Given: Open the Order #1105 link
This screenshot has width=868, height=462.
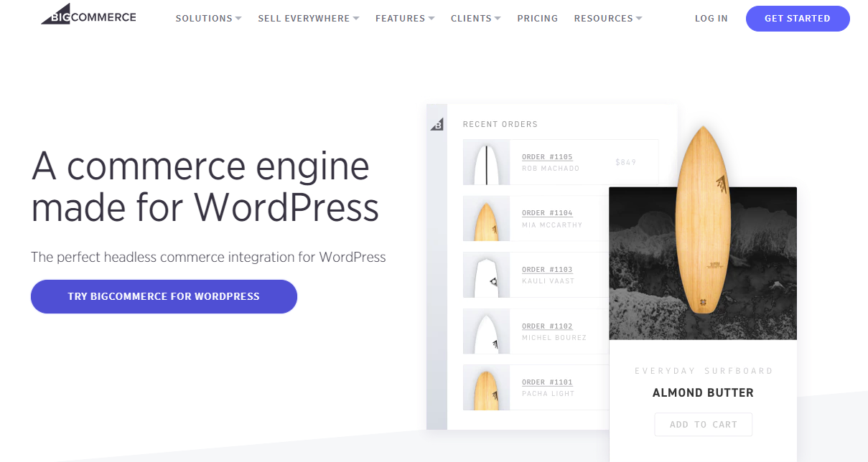Looking at the screenshot, I should coord(547,157).
